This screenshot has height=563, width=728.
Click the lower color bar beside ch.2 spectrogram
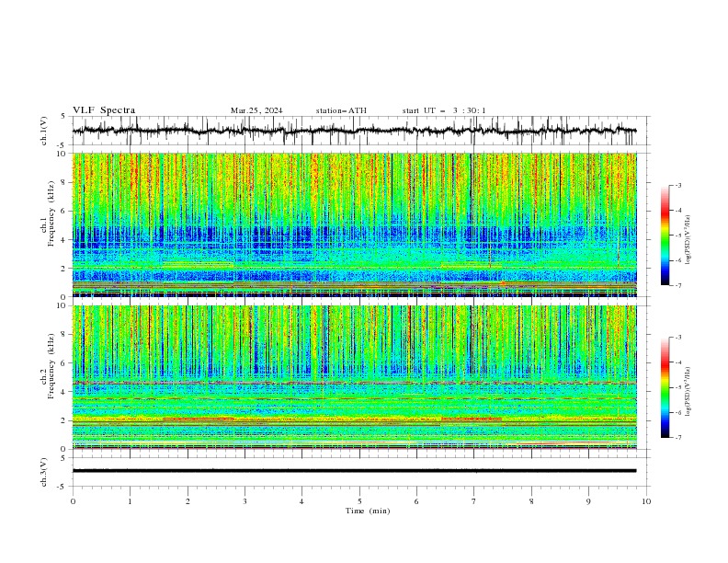pos(665,387)
